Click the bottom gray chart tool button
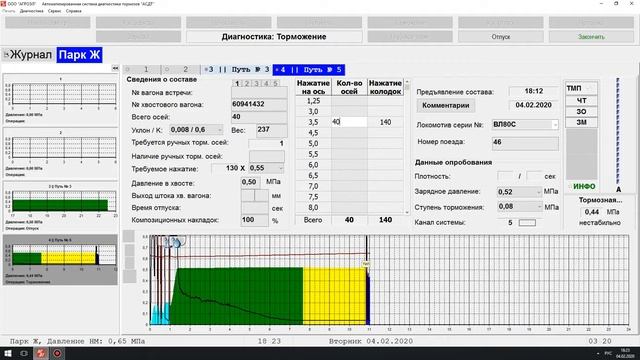640x360 pixels. [129, 276]
